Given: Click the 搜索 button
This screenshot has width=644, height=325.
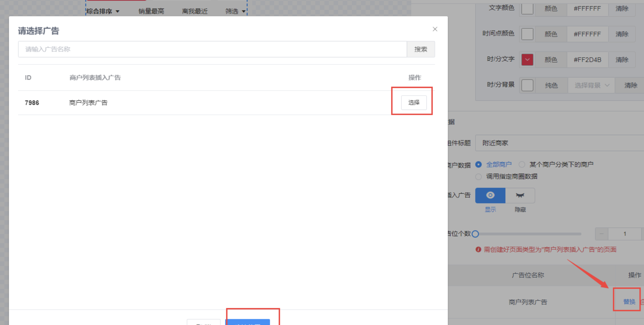Looking at the screenshot, I should [x=421, y=49].
